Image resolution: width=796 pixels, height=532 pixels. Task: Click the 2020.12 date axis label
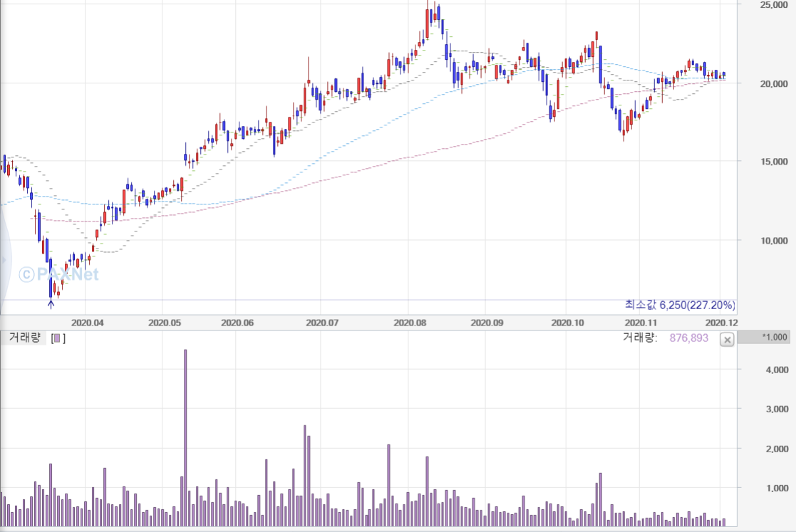(721, 323)
